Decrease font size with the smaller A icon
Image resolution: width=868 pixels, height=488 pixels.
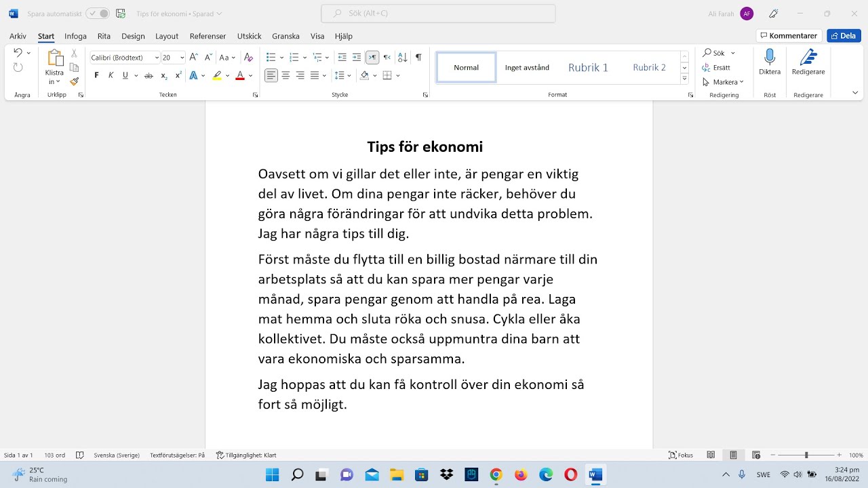coord(208,58)
